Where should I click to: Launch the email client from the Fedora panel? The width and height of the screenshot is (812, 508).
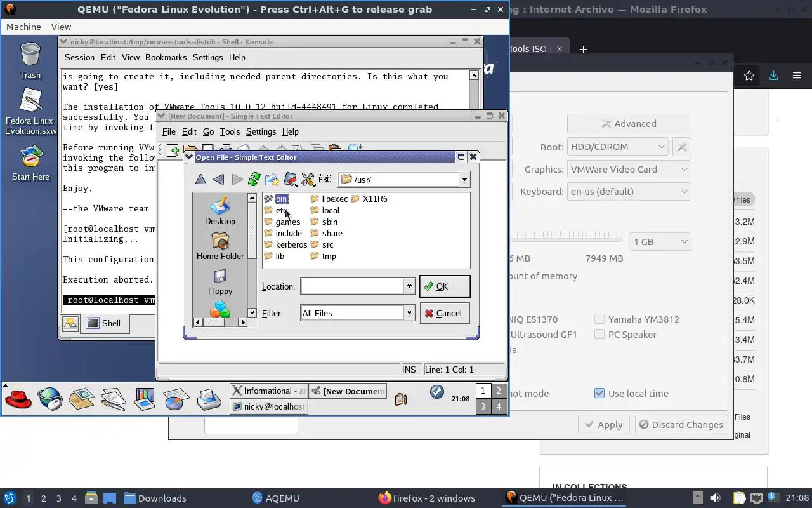tap(82, 399)
